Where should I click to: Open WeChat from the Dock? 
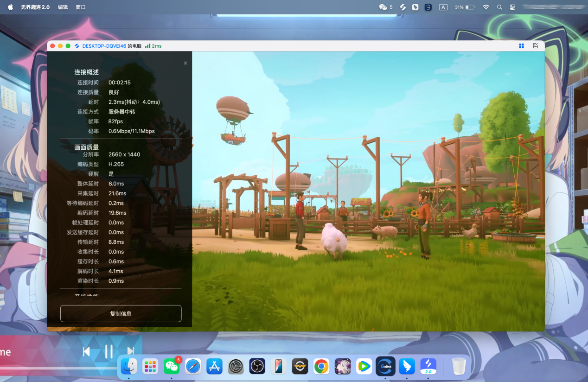pyautogui.click(x=172, y=366)
